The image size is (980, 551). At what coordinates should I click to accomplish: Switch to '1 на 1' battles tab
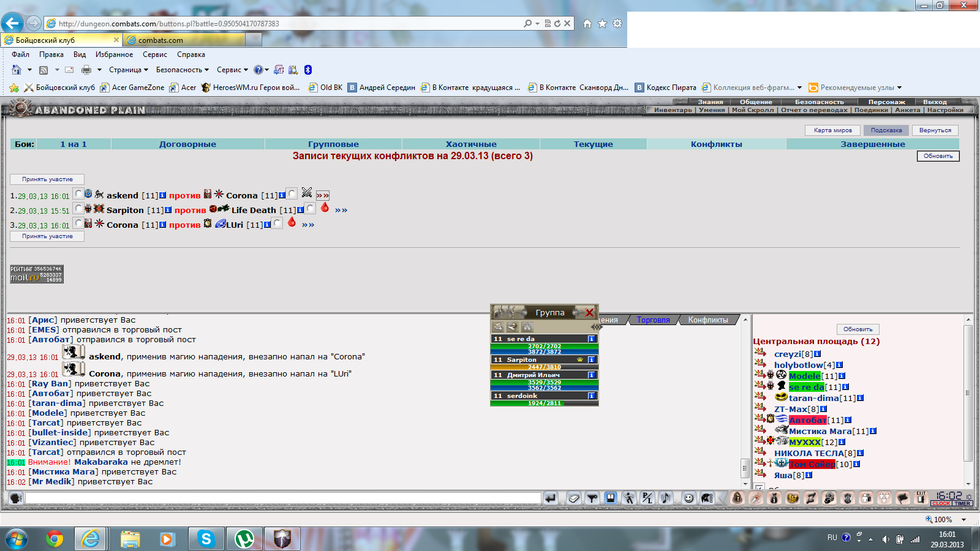tap(73, 144)
